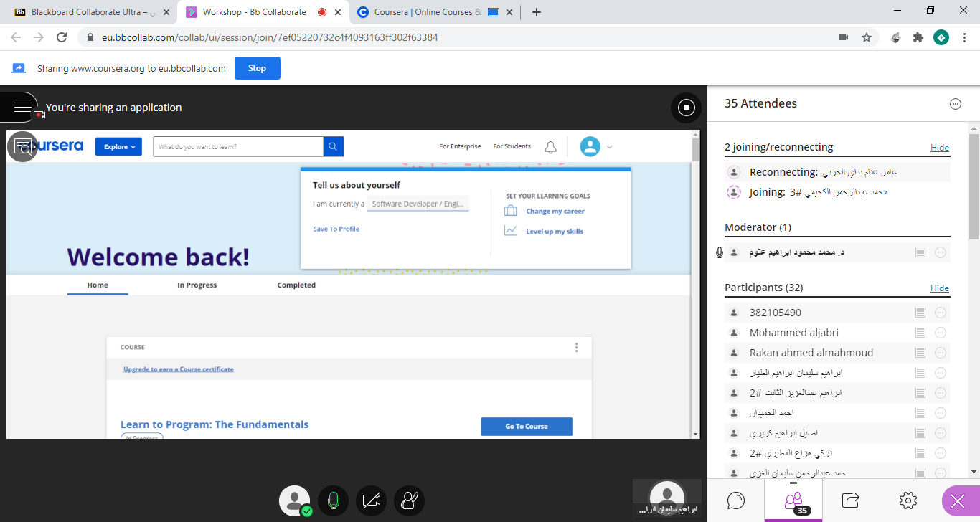980x522 pixels.
Task: Toggle the video camera sharing button
Action: (x=371, y=501)
